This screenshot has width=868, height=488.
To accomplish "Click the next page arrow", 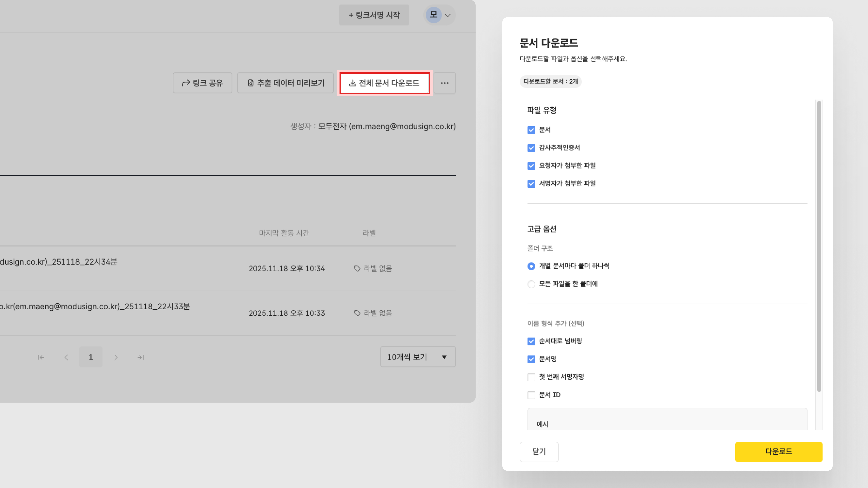I will (x=116, y=357).
